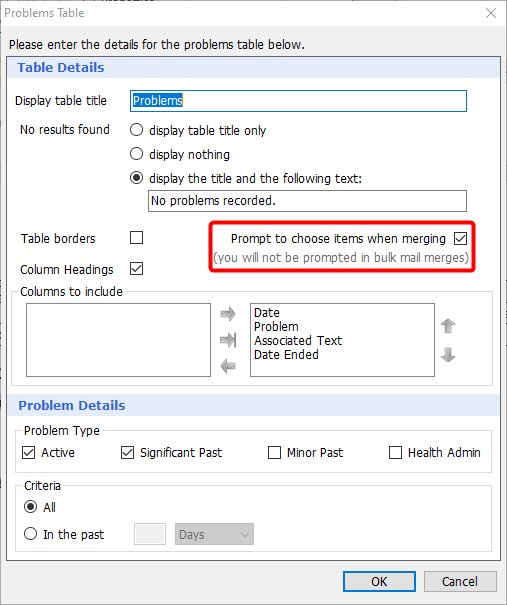
Task: Open the Days period dropdown
Action: pyautogui.click(x=214, y=534)
